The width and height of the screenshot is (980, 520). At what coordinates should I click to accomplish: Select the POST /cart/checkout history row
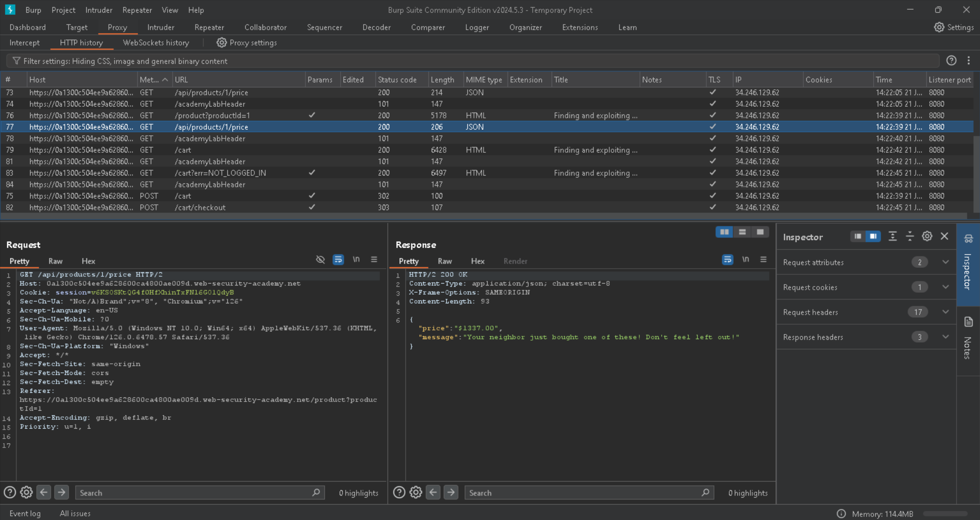(x=200, y=208)
